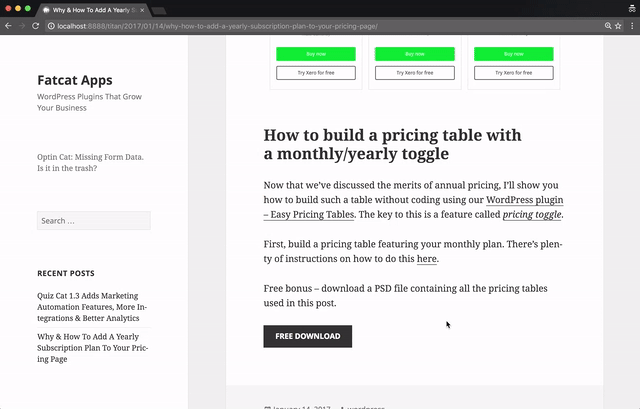640x409 pixels.
Task: Open the Chrome three-dot menu
Action: 632,25
